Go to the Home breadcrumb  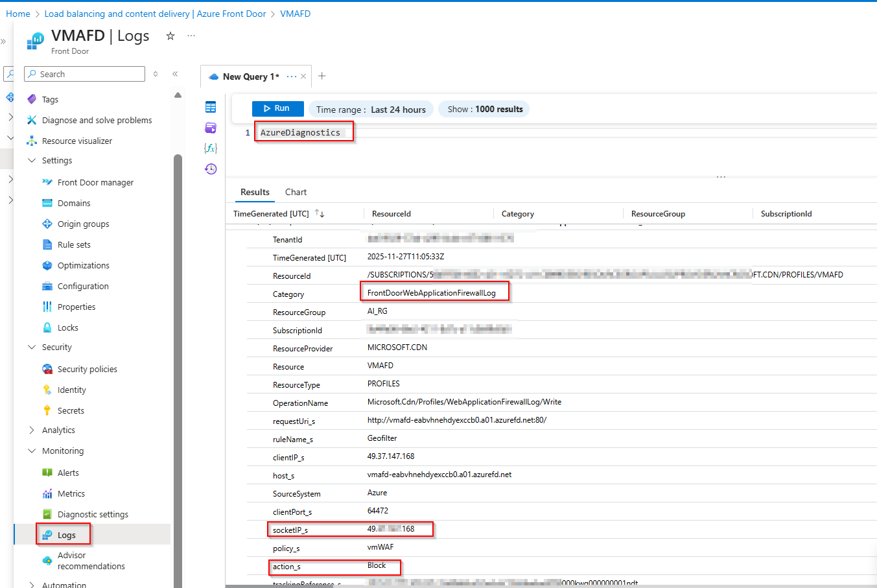tap(18, 14)
